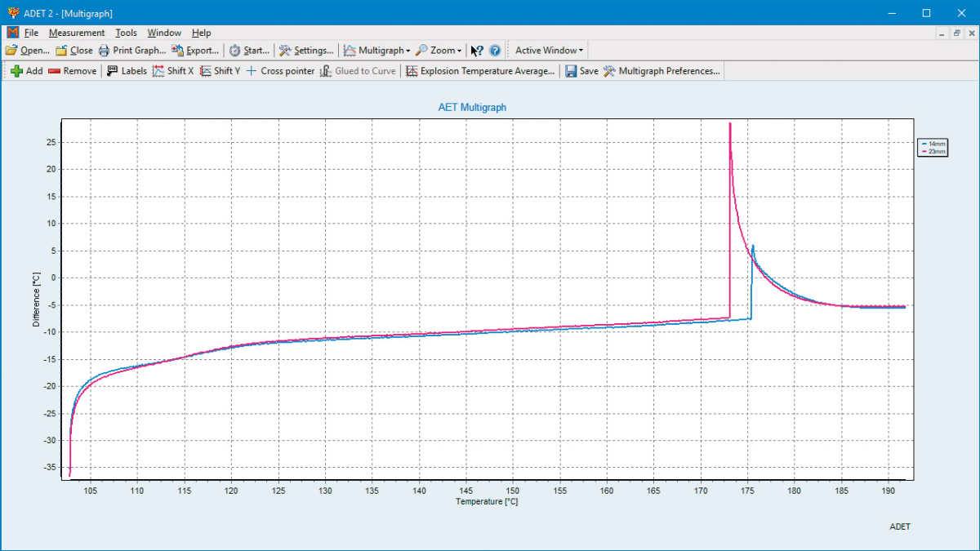This screenshot has height=551, width=980.
Task: Toggle Labels on the graph
Action: (127, 71)
